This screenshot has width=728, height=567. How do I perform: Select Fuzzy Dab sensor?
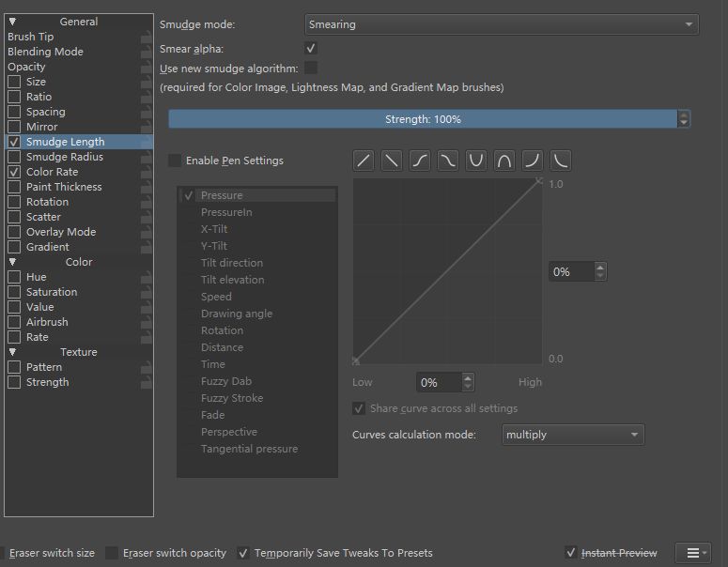[x=257, y=381]
